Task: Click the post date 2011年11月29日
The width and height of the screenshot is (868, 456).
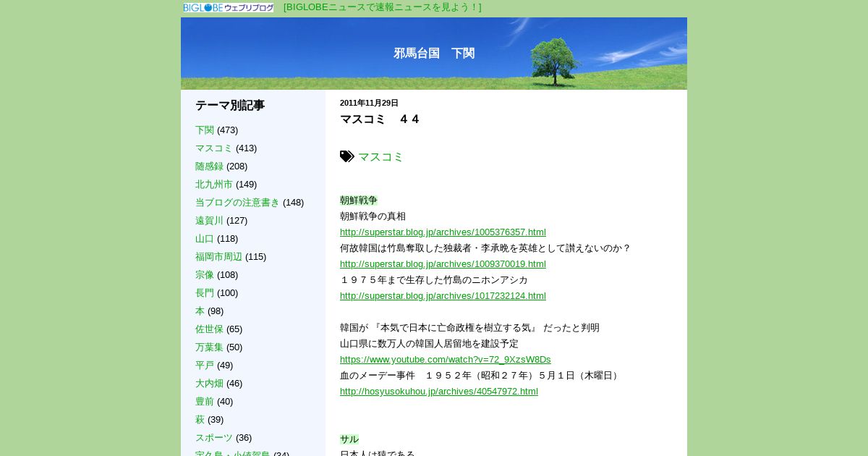Action: [x=369, y=103]
